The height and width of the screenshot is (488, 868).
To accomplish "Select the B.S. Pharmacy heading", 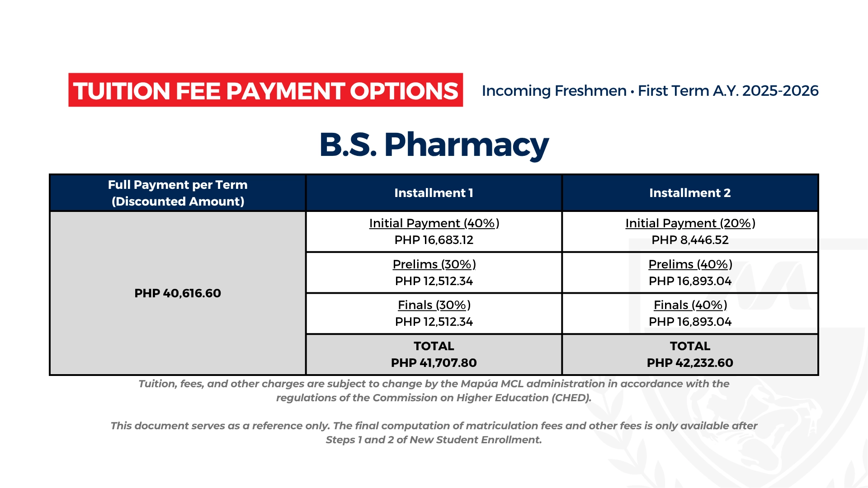I will point(434,145).
